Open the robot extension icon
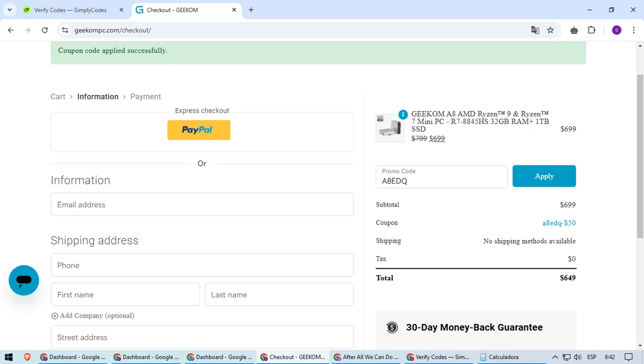This screenshot has width=644, height=364. (574, 30)
